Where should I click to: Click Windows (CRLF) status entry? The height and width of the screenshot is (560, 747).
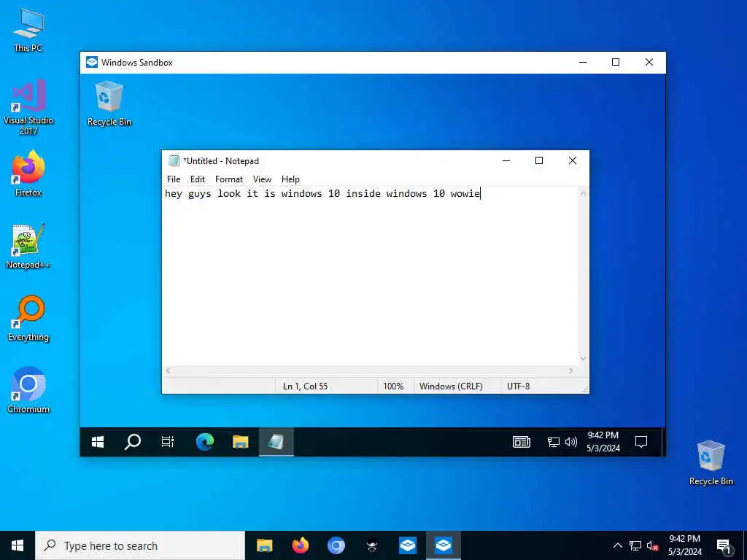pyautogui.click(x=451, y=386)
